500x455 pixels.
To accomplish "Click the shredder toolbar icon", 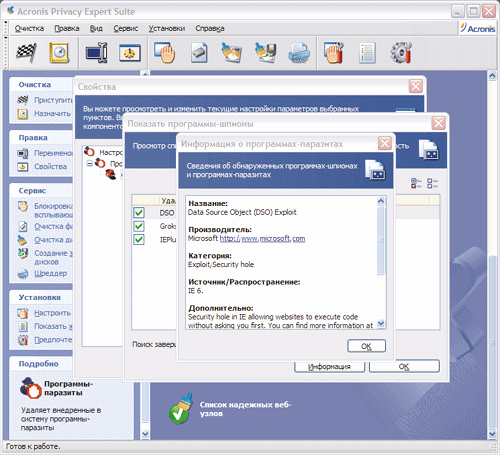I will (299, 53).
